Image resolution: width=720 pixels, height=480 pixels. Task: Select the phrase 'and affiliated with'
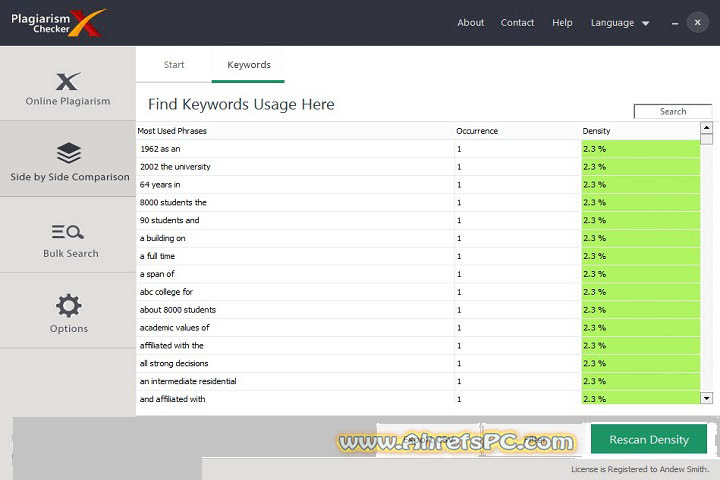coord(172,400)
